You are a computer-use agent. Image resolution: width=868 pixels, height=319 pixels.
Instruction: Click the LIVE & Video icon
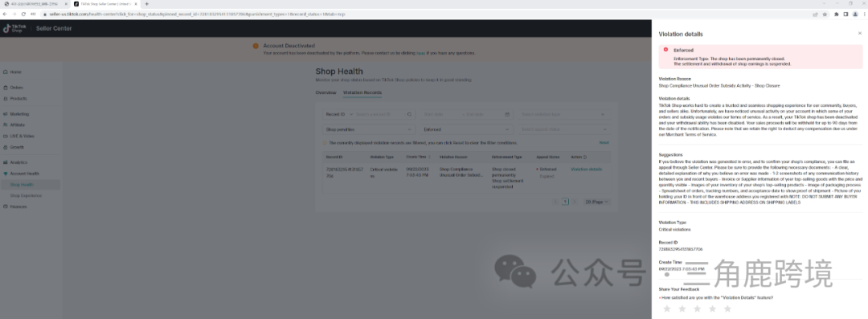coord(5,137)
